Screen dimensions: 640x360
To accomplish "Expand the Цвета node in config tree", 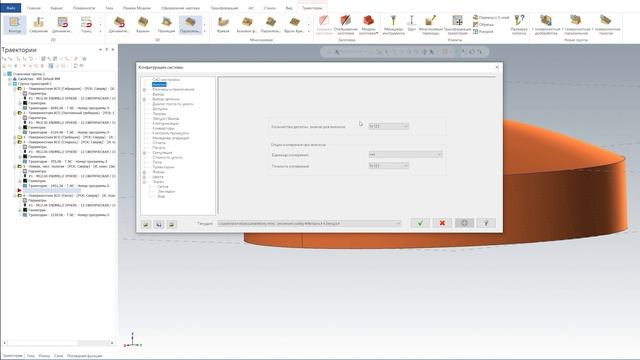I will point(144,177).
